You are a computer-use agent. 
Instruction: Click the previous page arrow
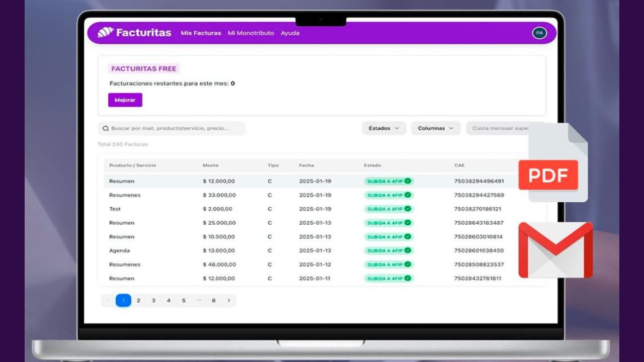108,301
